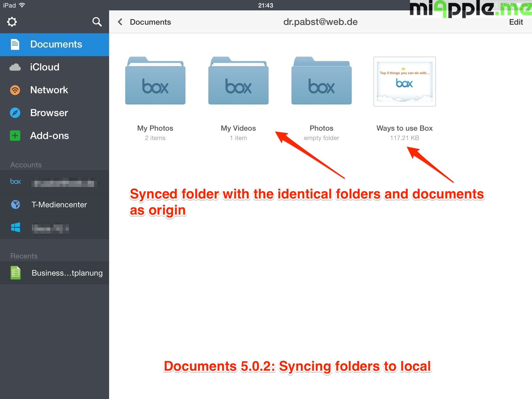Open the empty Photos folder
Viewport: 532px width, 399px height.
[321, 81]
